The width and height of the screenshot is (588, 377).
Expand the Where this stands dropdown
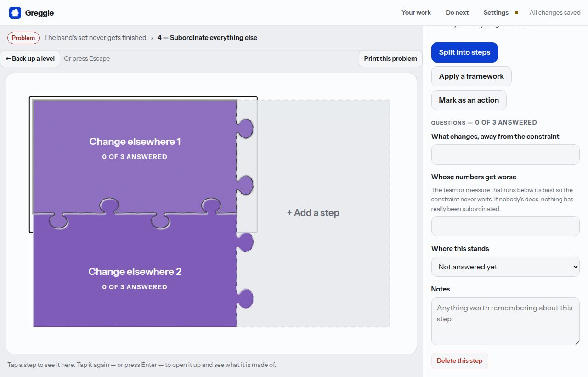pos(505,267)
